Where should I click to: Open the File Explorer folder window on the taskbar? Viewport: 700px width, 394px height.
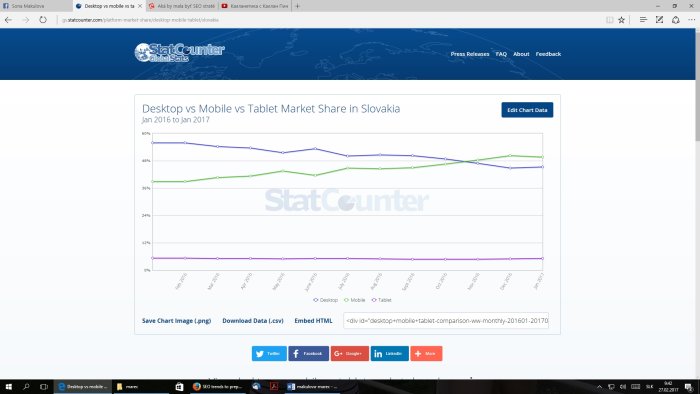click(141, 386)
